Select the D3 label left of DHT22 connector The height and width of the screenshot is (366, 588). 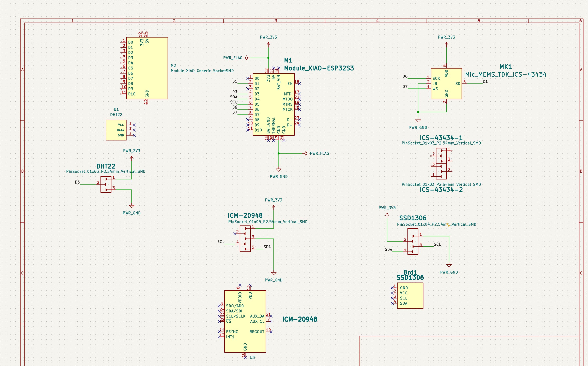point(77,182)
